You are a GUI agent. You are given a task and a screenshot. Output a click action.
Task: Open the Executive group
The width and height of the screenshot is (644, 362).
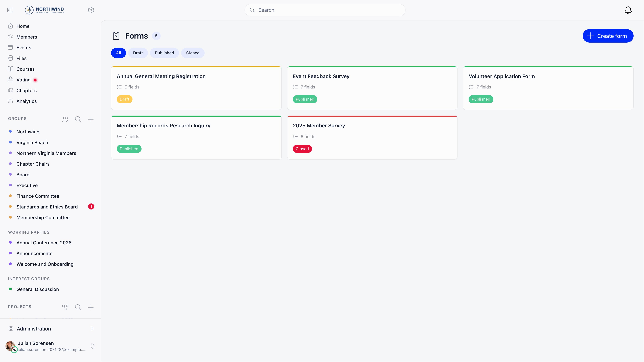(x=27, y=185)
